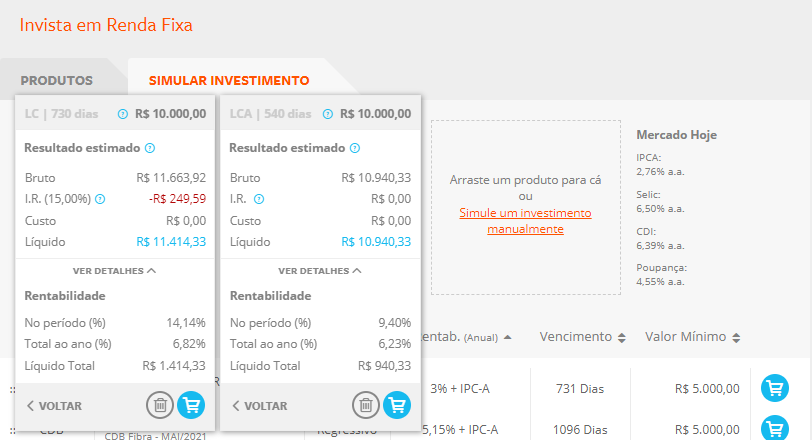Select the SIMULAR INVESTIMENTO tab
Image resolution: width=812 pixels, height=440 pixels.
229,80
